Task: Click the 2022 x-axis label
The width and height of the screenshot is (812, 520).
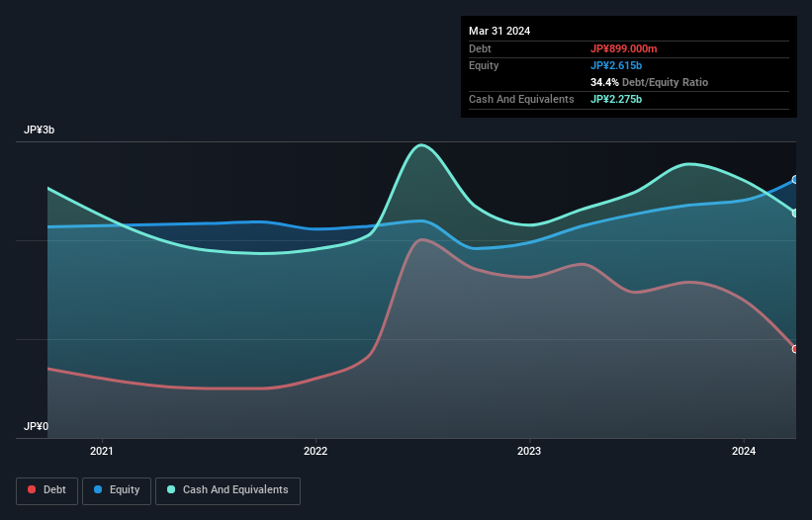Action: click(x=316, y=451)
